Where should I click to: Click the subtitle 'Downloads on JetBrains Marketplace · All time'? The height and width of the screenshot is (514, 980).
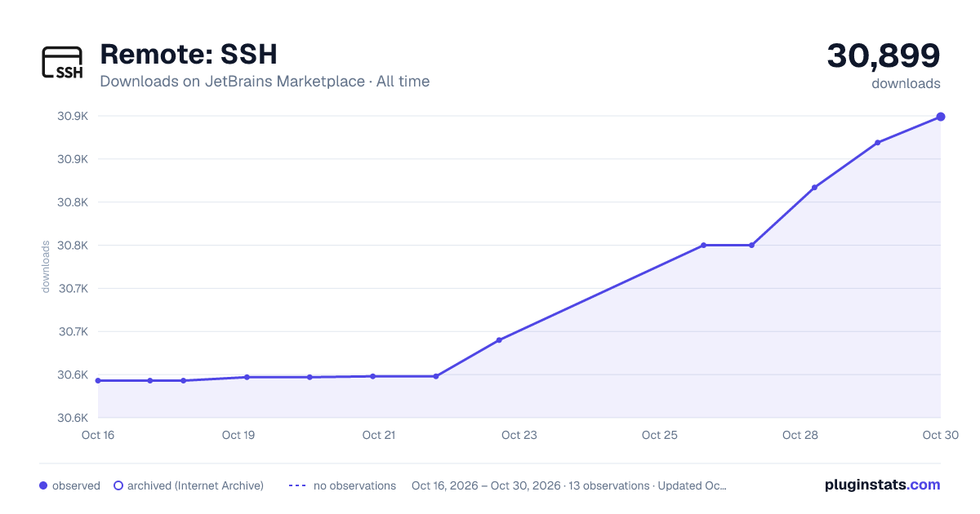pyautogui.click(x=265, y=82)
